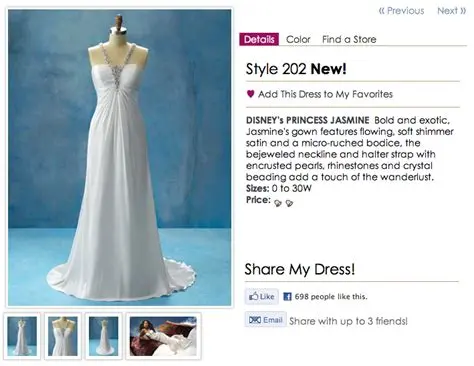Click the first price diamond icon

(278, 203)
